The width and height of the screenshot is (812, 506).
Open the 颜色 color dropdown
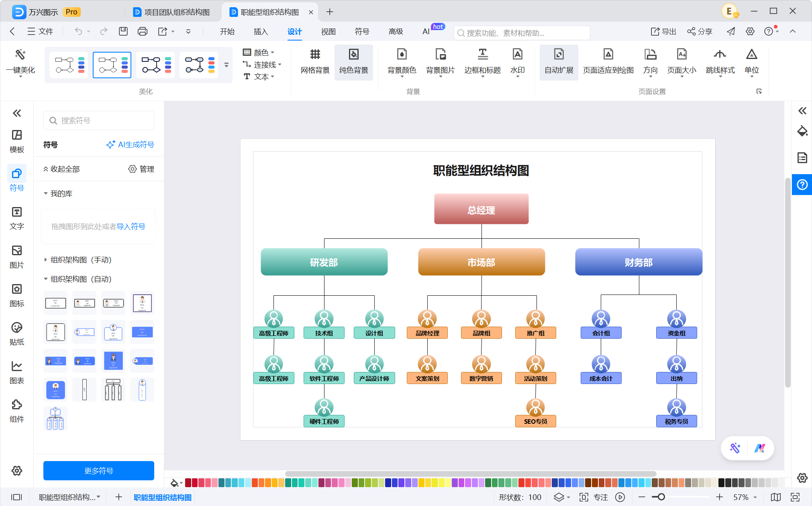click(x=259, y=53)
